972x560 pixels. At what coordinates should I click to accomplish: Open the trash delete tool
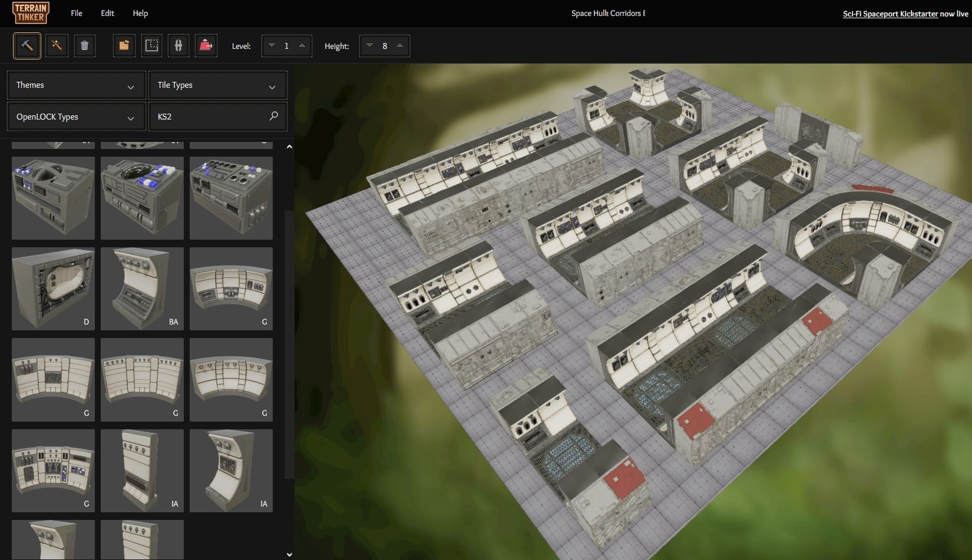coord(85,45)
